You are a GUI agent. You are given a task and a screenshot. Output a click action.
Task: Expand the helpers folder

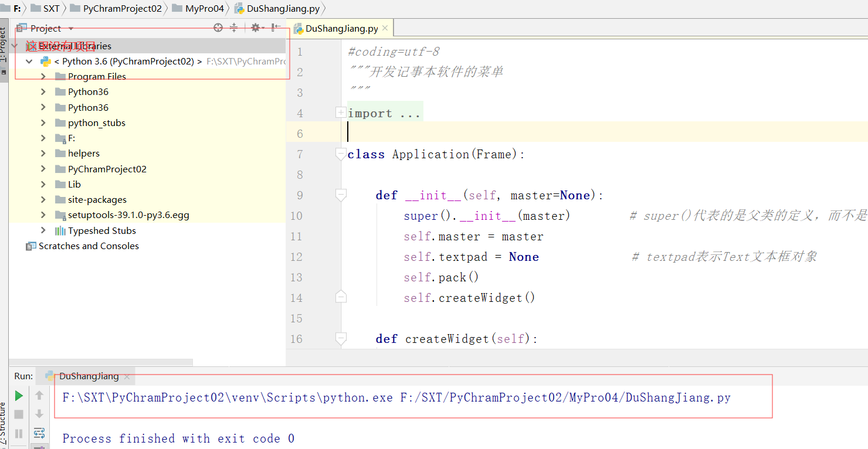point(43,153)
